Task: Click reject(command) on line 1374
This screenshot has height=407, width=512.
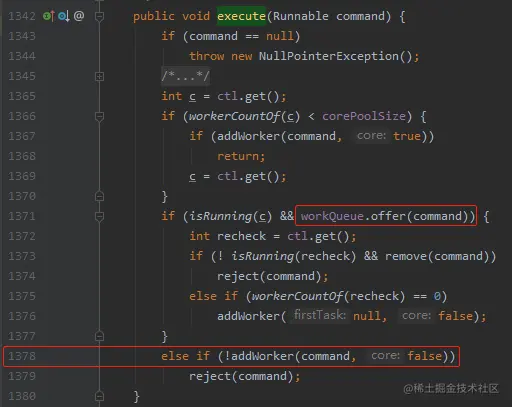Action: click(269, 276)
